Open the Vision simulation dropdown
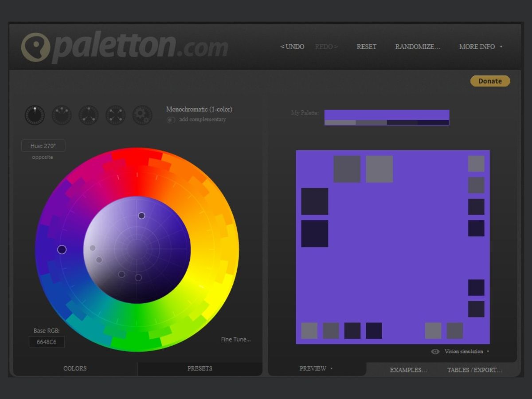The width and height of the screenshot is (532, 399). (x=467, y=352)
